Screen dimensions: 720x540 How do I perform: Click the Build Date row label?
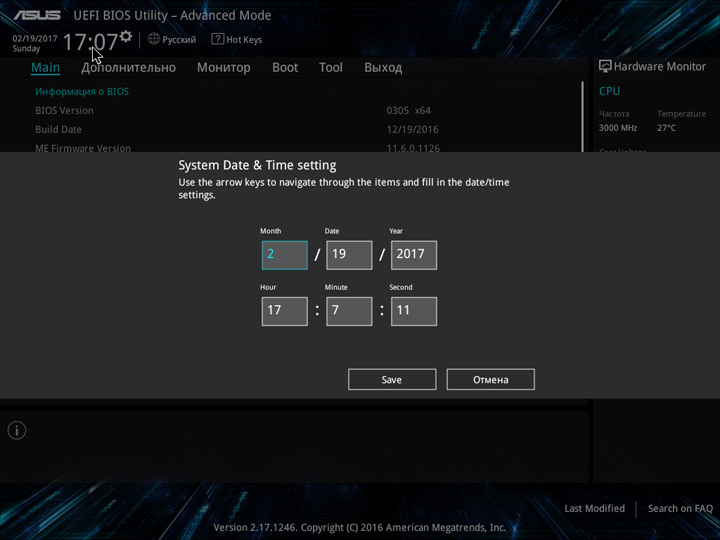point(58,129)
